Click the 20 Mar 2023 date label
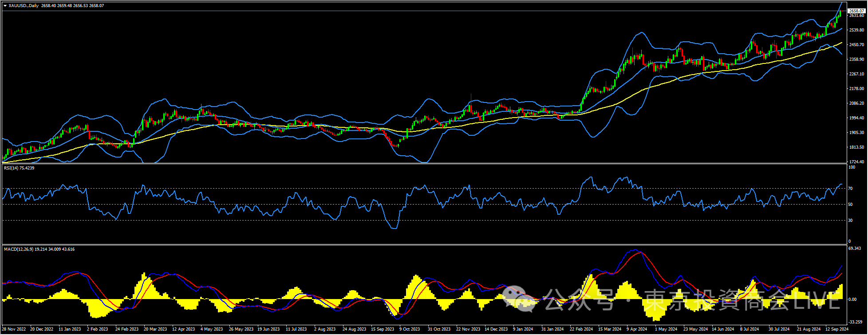 (155, 329)
